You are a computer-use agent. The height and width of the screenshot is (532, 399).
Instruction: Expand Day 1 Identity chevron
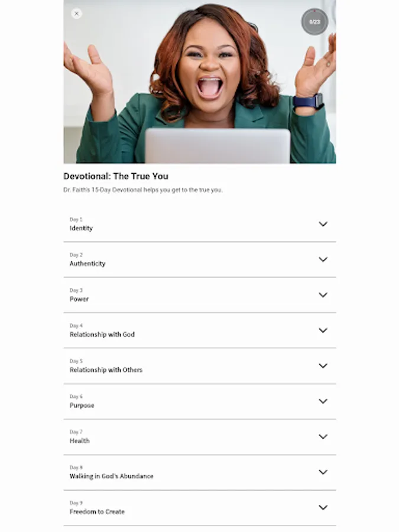(323, 224)
